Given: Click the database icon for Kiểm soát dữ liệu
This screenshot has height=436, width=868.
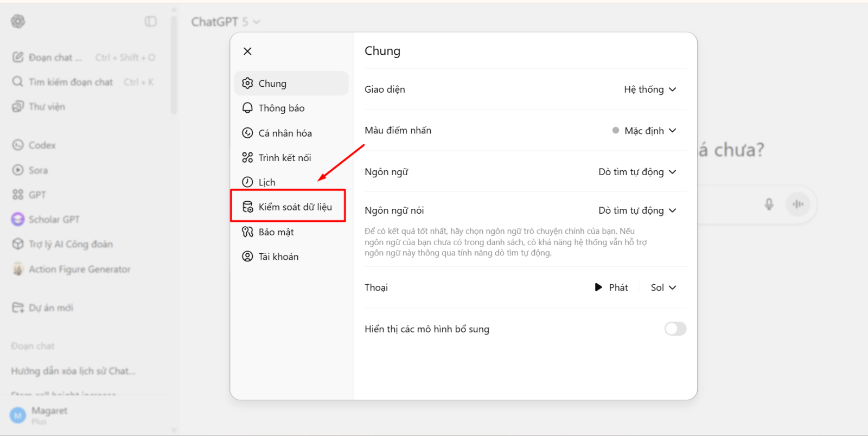Looking at the screenshot, I should [x=247, y=207].
